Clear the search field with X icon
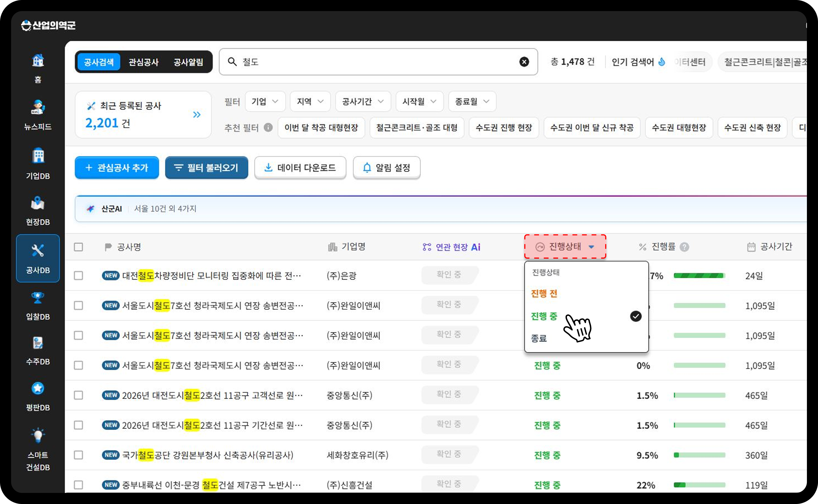Image resolution: width=818 pixels, height=504 pixels. (x=524, y=62)
